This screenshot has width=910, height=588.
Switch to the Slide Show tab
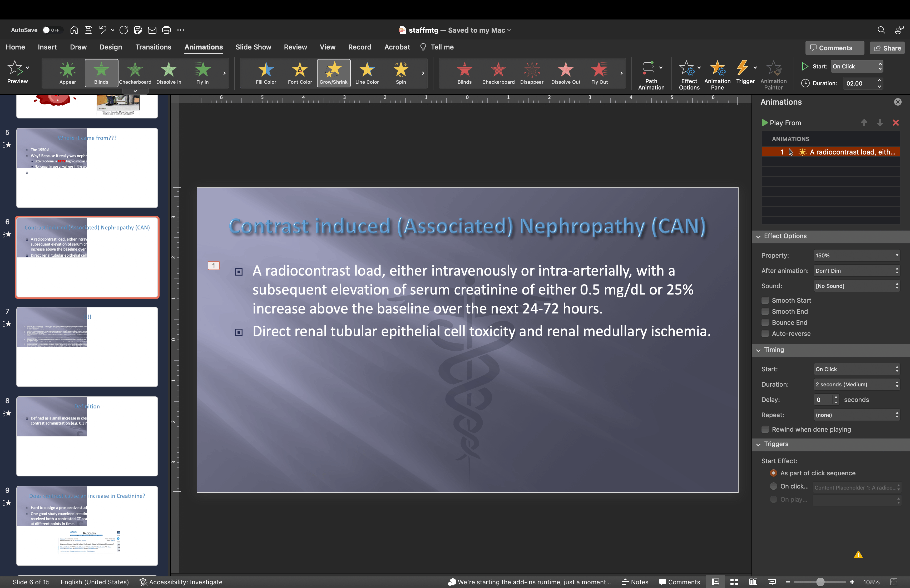coord(253,47)
